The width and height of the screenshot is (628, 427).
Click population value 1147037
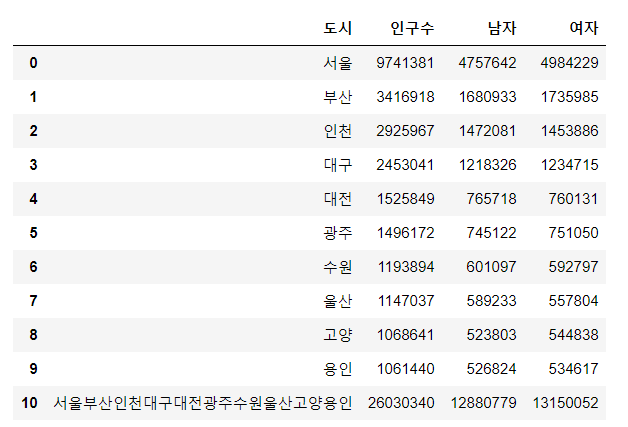pos(406,301)
